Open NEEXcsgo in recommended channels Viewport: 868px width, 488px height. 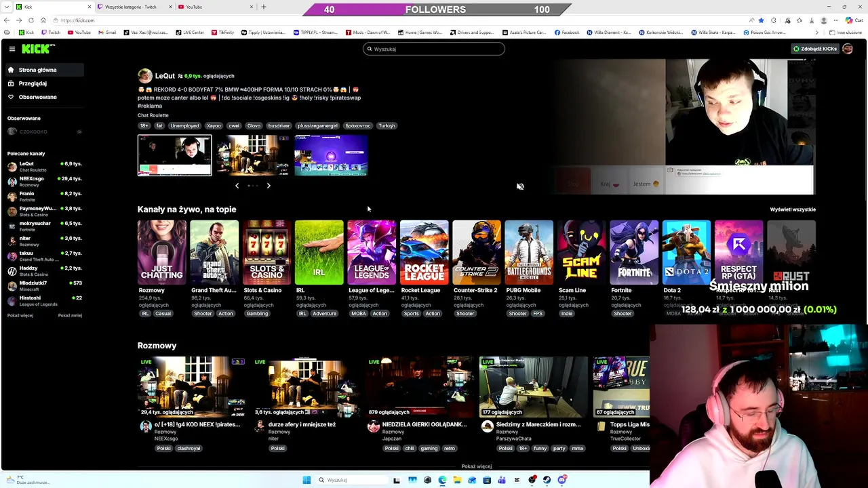(x=44, y=182)
